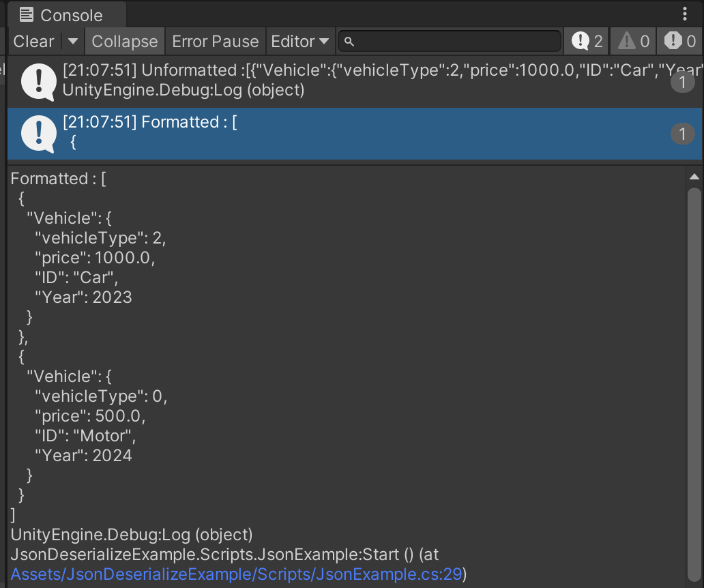This screenshot has width=704, height=588.
Task: Click the search magnifier icon
Action: tap(349, 41)
